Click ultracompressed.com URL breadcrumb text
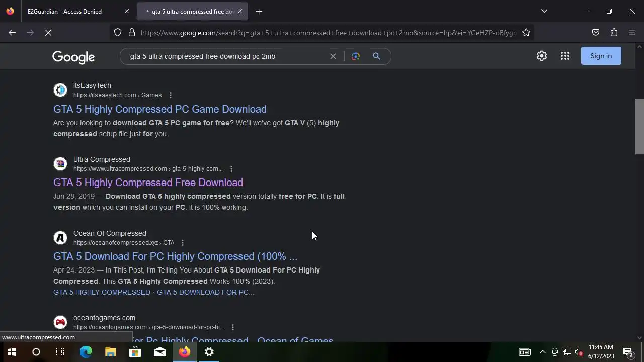The image size is (644, 362). (148, 169)
